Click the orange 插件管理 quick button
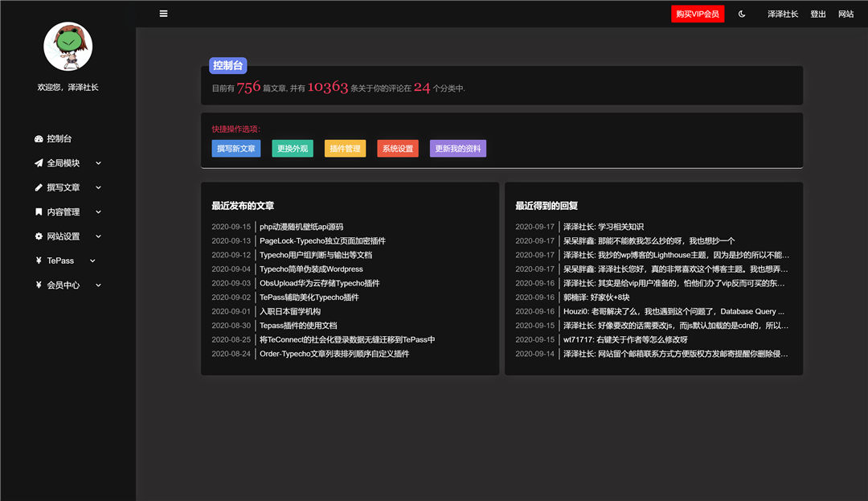This screenshot has width=868, height=501. click(345, 148)
